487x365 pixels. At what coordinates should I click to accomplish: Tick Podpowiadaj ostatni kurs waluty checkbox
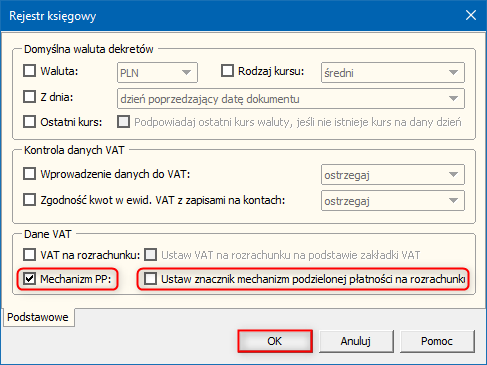coord(123,122)
